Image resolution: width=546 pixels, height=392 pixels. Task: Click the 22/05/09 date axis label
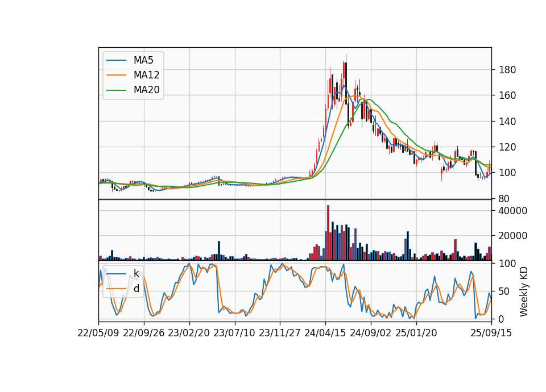98,333
